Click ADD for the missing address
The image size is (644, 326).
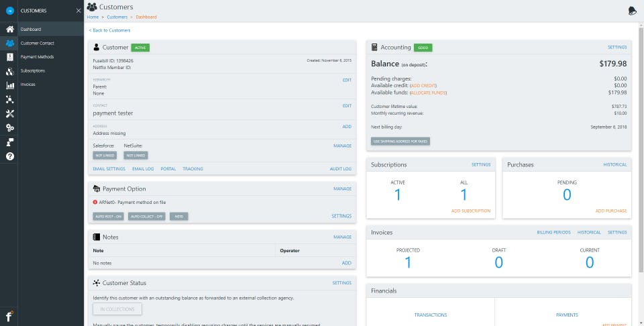click(x=347, y=127)
